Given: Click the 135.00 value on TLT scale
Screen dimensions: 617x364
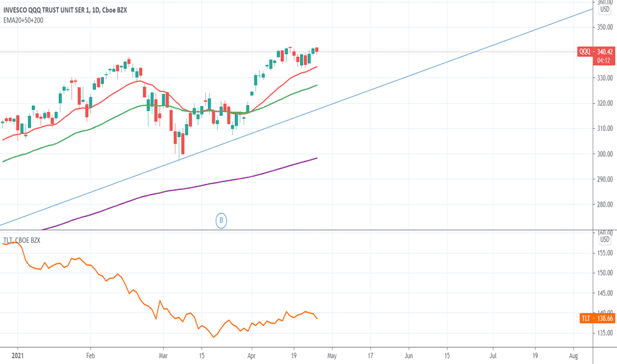Looking at the screenshot, I should [604, 333].
